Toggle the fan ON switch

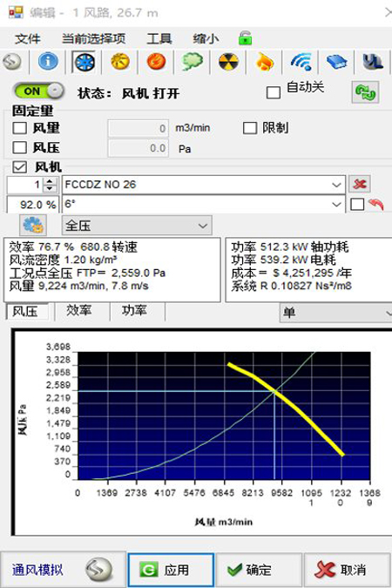click(x=38, y=91)
